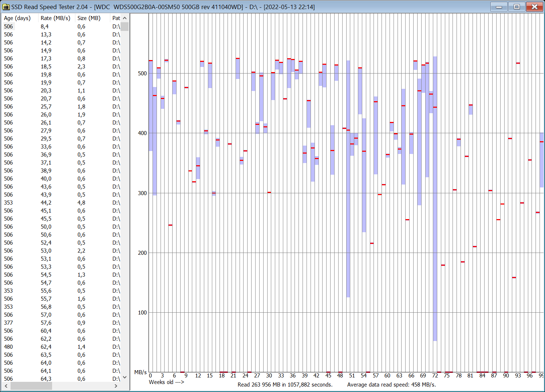
Task: Close the SSD Read Speed Tester window
Action: 534,7
